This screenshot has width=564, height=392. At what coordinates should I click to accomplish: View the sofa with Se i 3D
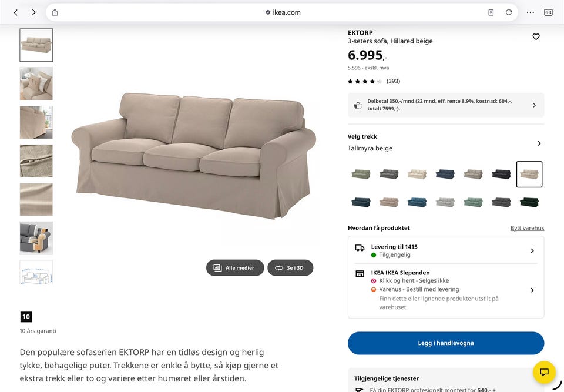point(290,268)
